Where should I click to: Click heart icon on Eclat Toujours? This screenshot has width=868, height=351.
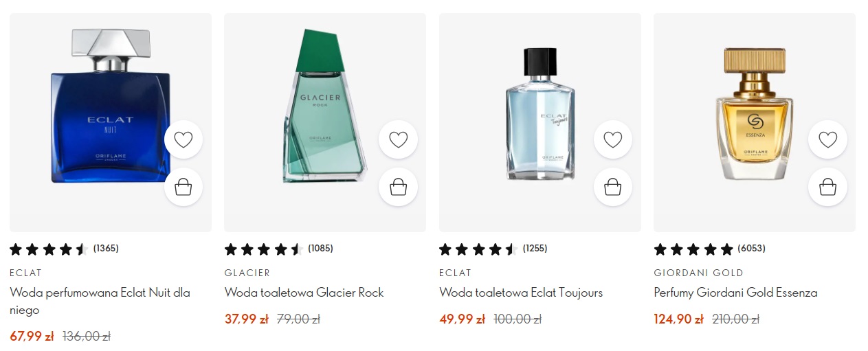(x=613, y=140)
